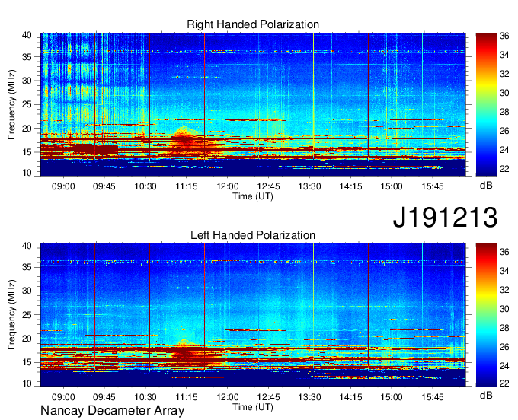Click the "Frequency (MHz)" label of Left Handed plot
The height and width of the screenshot is (420, 518).
point(11,315)
